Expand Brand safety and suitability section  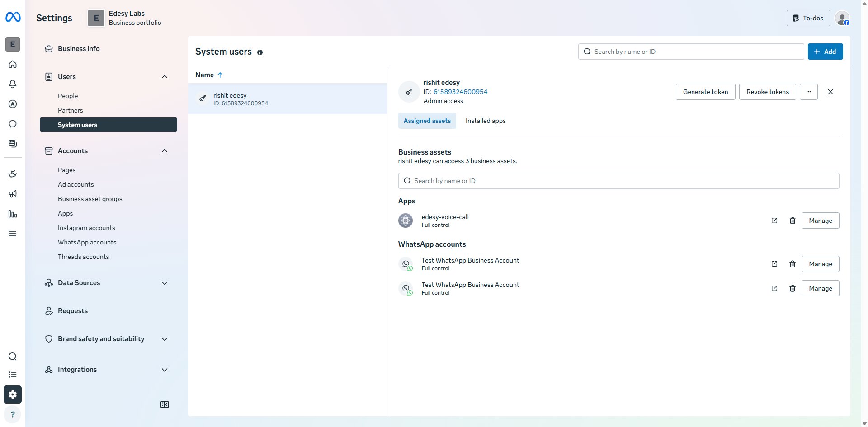[165, 339]
